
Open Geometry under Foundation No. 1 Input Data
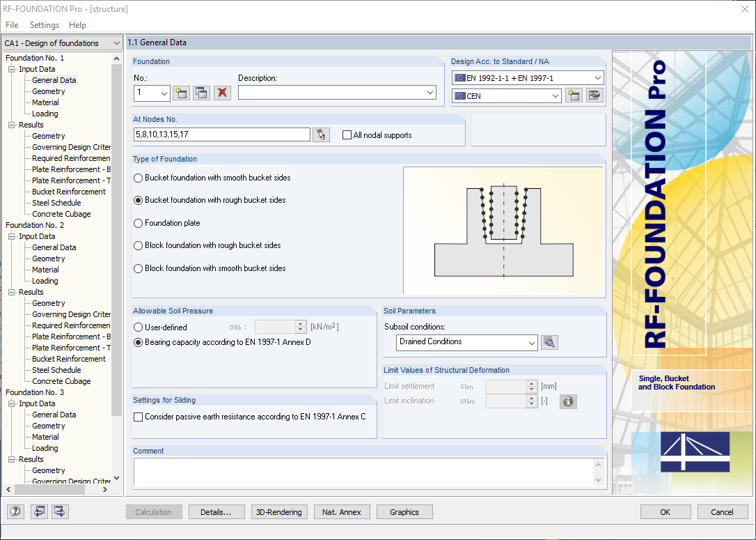coord(48,91)
